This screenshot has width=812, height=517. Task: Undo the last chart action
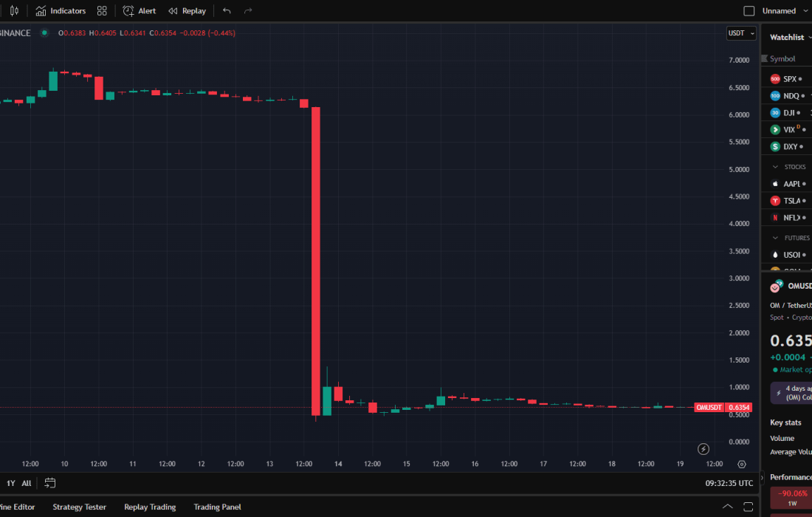click(x=226, y=10)
